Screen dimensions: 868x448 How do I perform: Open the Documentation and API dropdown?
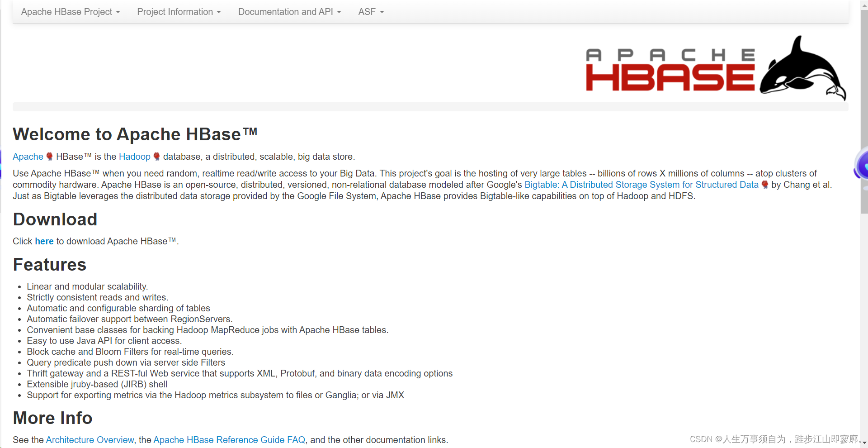(x=289, y=12)
